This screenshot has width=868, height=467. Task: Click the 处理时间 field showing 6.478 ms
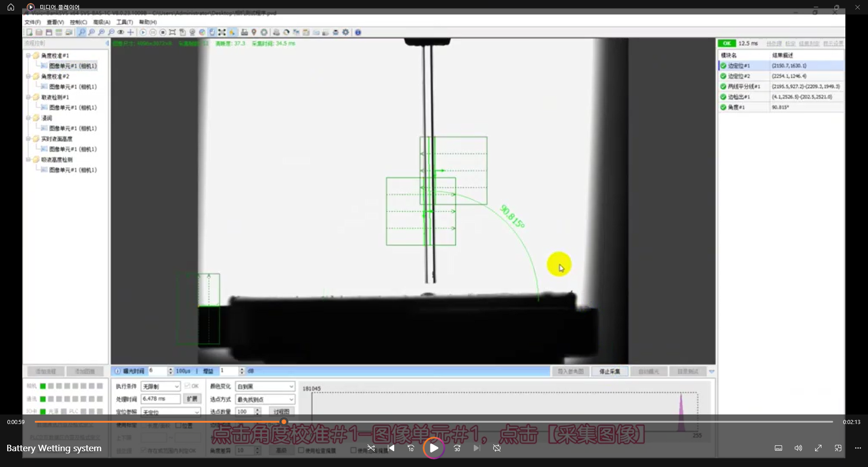[161, 399]
